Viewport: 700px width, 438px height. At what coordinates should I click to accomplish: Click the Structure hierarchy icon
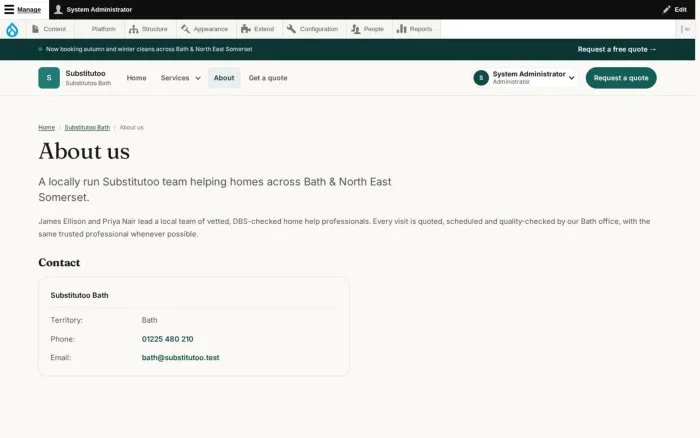click(133, 29)
